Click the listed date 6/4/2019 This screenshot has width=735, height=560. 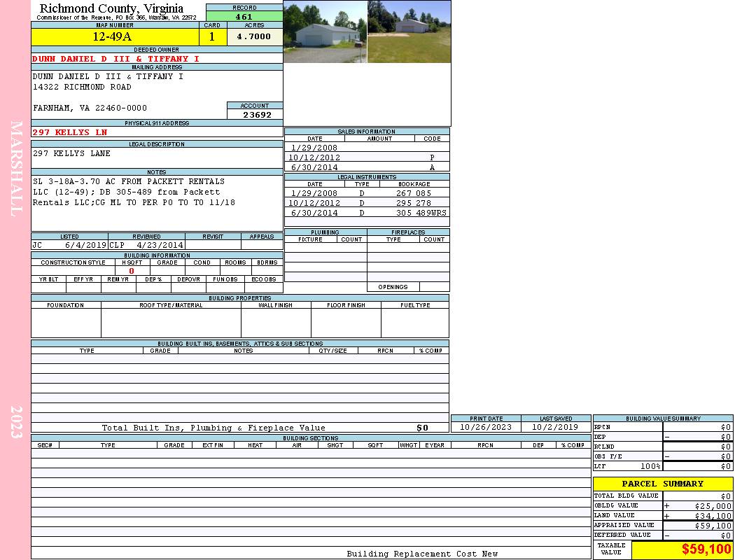pyautogui.click(x=85, y=246)
